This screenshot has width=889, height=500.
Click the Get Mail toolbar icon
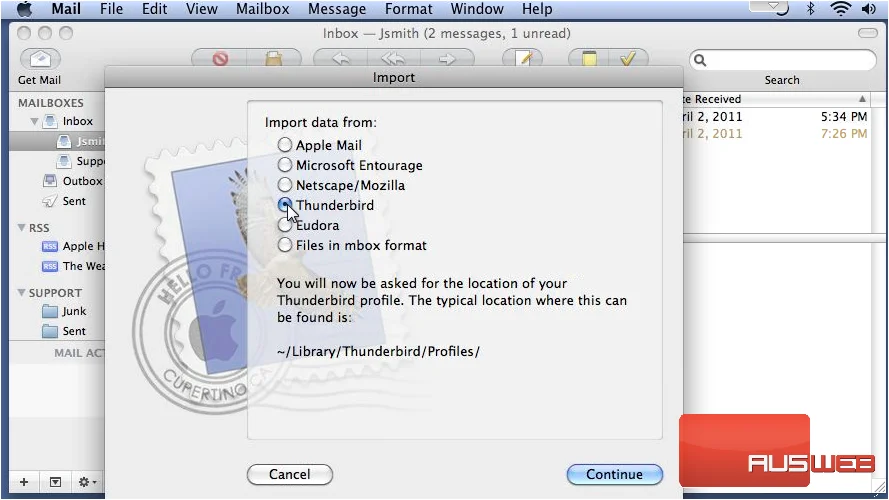(40, 59)
